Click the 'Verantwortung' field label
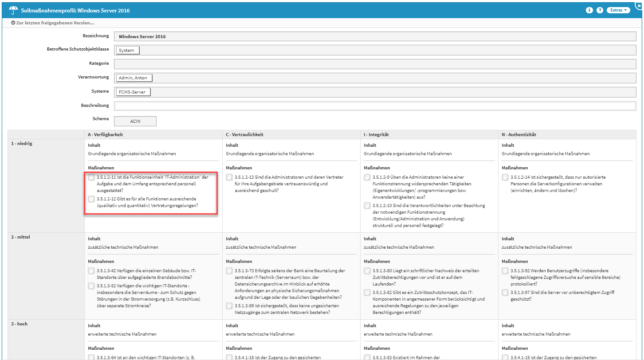 (x=94, y=77)
